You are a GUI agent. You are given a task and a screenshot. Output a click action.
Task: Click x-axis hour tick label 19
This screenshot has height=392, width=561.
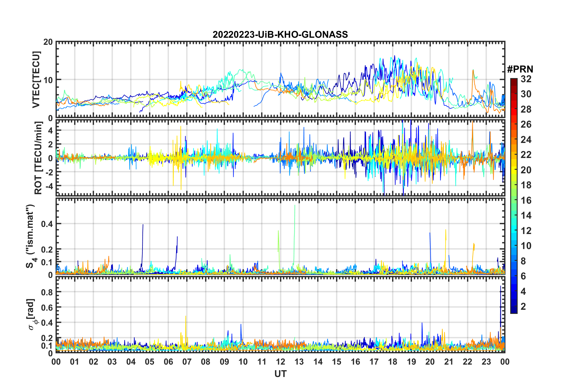411,362
